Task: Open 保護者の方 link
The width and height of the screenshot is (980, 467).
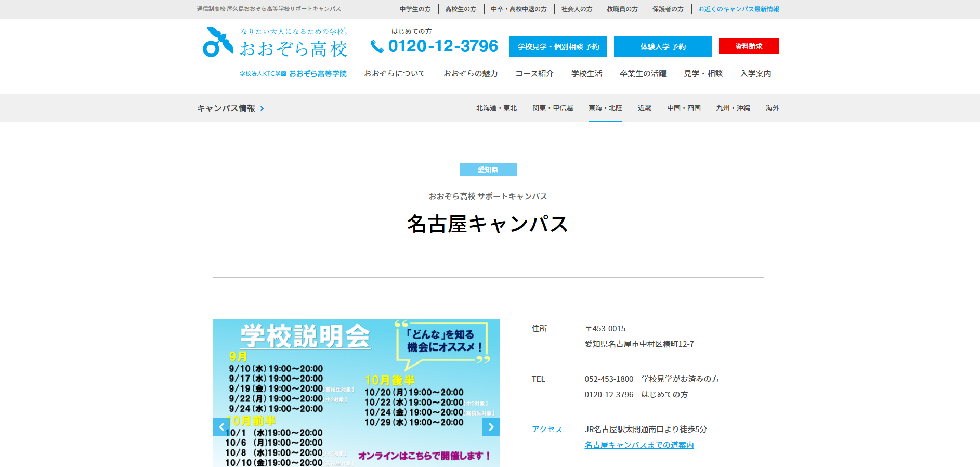Action: pyautogui.click(x=668, y=9)
